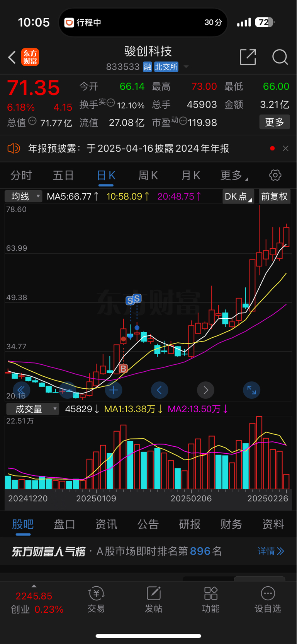Tap the yellow 10:58.09 MA value
Viewport: 297px width, 644px height.
[x=128, y=196]
